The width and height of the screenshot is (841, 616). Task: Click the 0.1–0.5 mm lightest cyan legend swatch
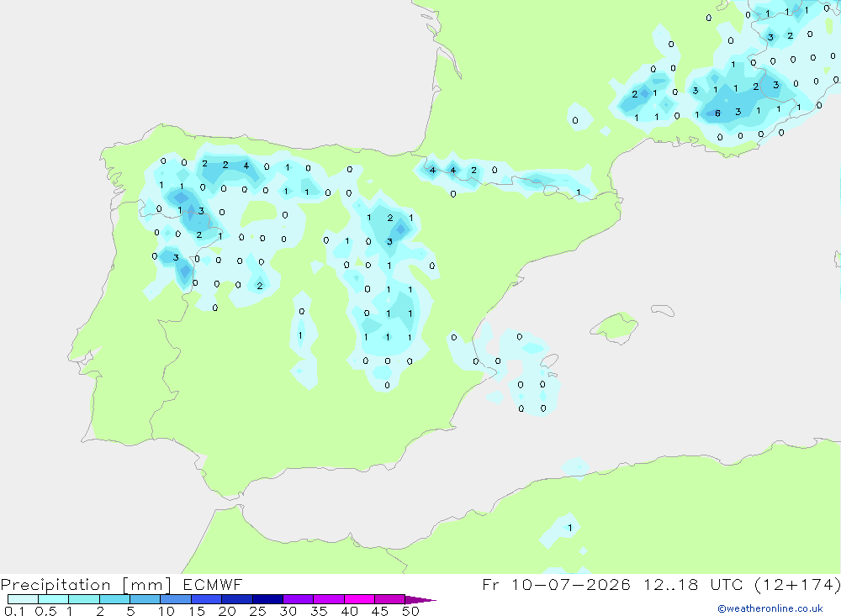click(23, 599)
